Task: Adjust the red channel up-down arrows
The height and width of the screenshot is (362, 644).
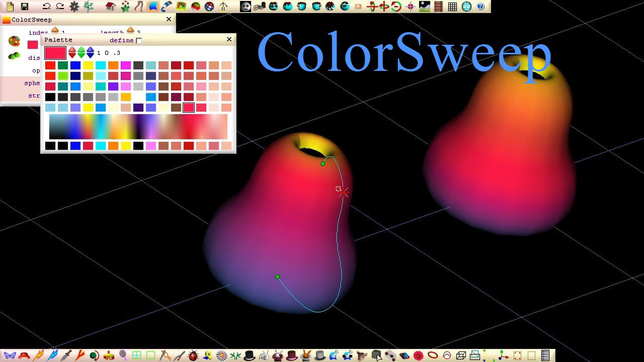Action: (72, 52)
